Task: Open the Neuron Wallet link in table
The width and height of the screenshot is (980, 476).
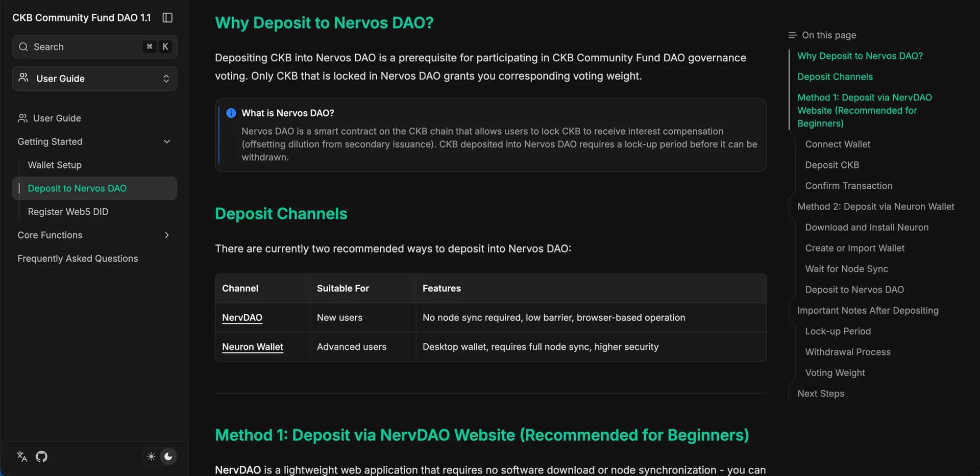Action: (x=252, y=347)
